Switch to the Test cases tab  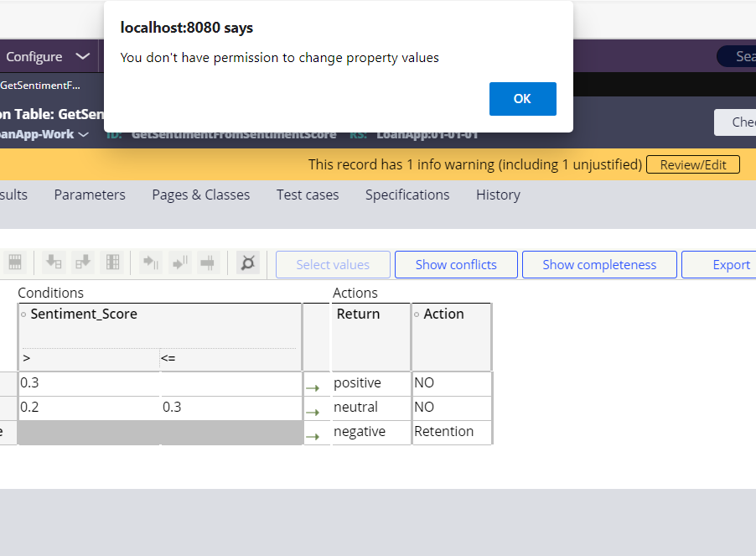(x=307, y=195)
